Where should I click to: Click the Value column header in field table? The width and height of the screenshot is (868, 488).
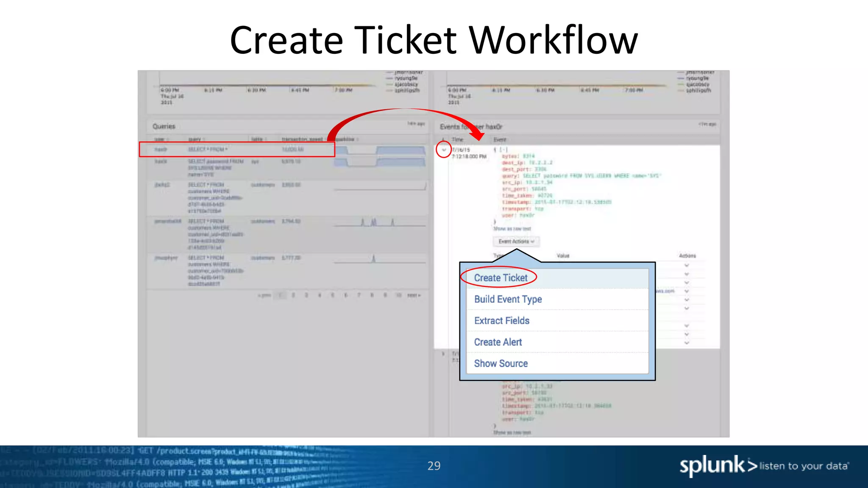563,256
